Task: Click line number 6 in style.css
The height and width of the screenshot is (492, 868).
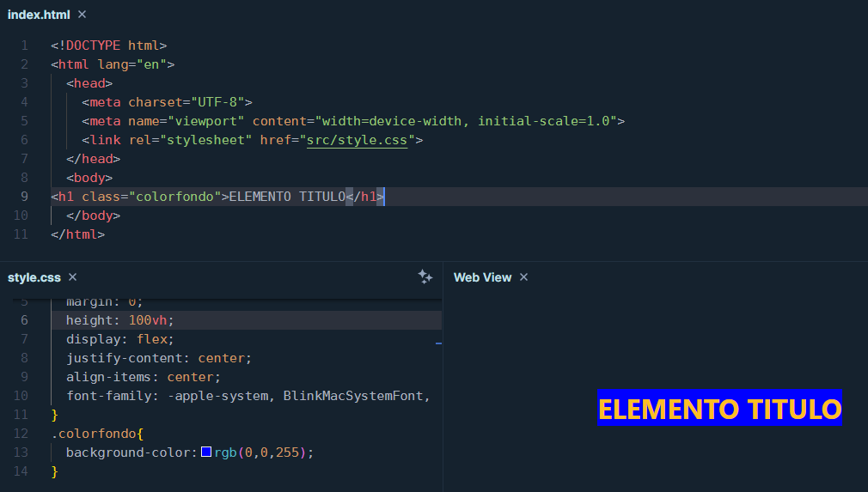Action: pos(24,320)
